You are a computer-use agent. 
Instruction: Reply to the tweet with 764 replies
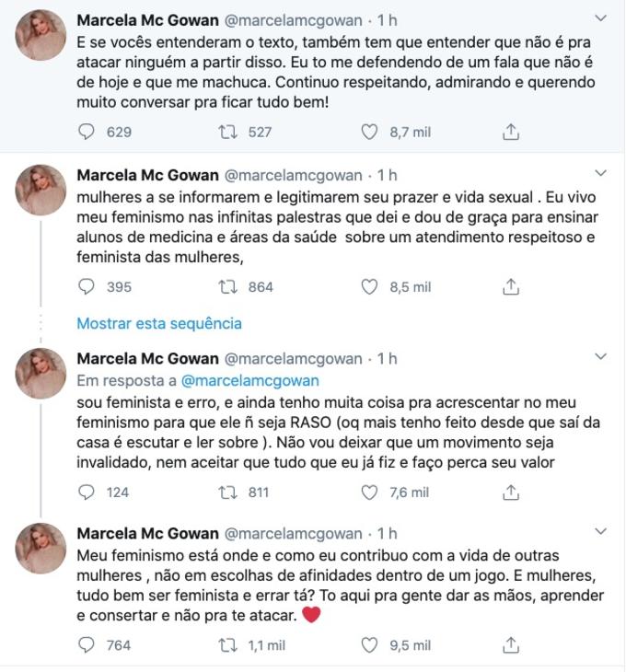click(x=87, y=644)
